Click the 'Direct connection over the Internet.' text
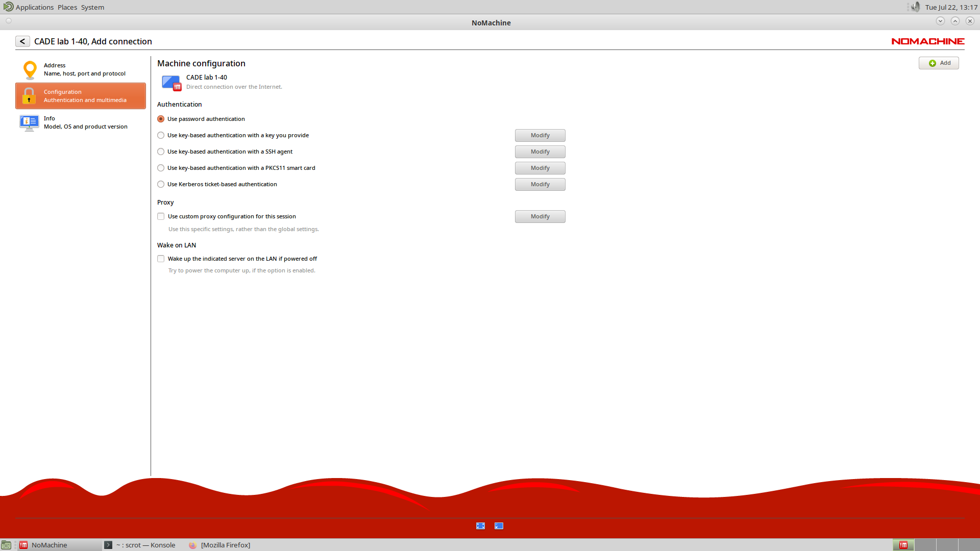Image resolution: width=980 pixels, height=551 pixels. [234, 87]
